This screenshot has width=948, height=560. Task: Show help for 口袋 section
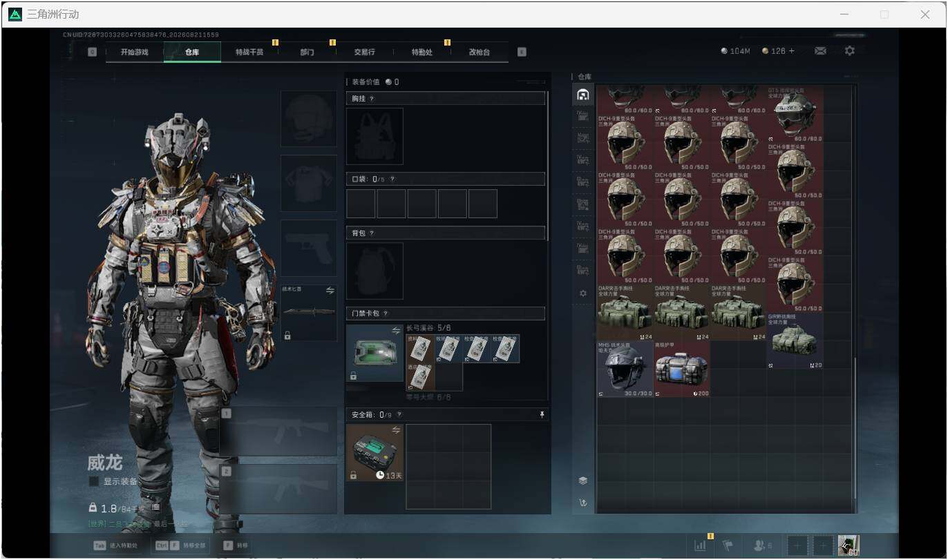(x=392, y=180)
